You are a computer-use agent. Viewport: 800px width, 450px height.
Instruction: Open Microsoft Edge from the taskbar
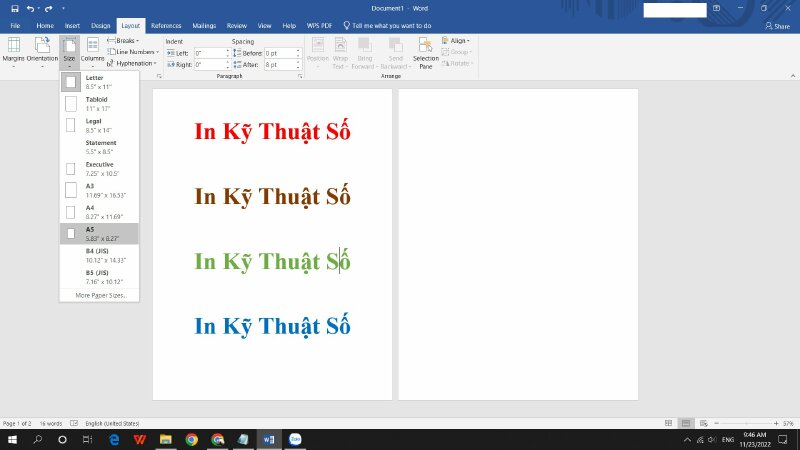114,439
